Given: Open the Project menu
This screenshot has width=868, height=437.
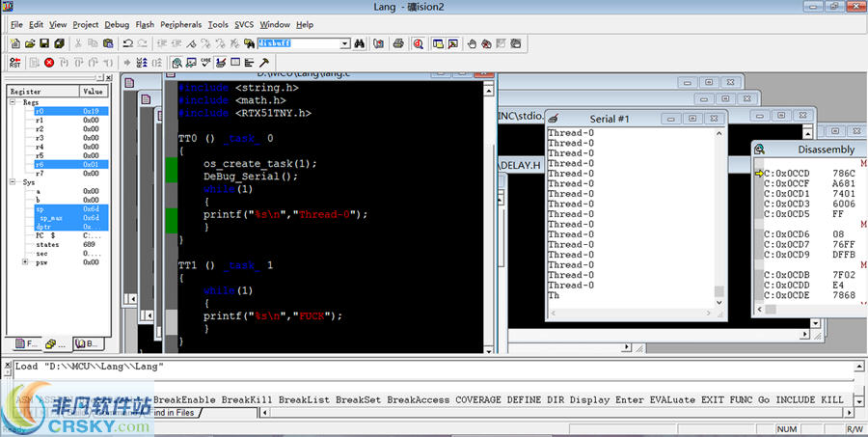Looking at the screenshot, I should click(x=85, y=24).
